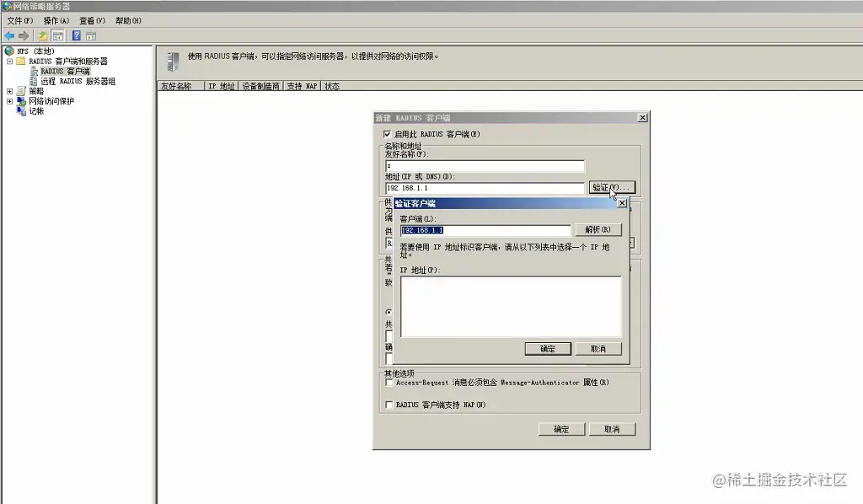Viewport: 863px width, 504px height.
Task: Open the 查看(V) menu
Action: pos(92,20)
